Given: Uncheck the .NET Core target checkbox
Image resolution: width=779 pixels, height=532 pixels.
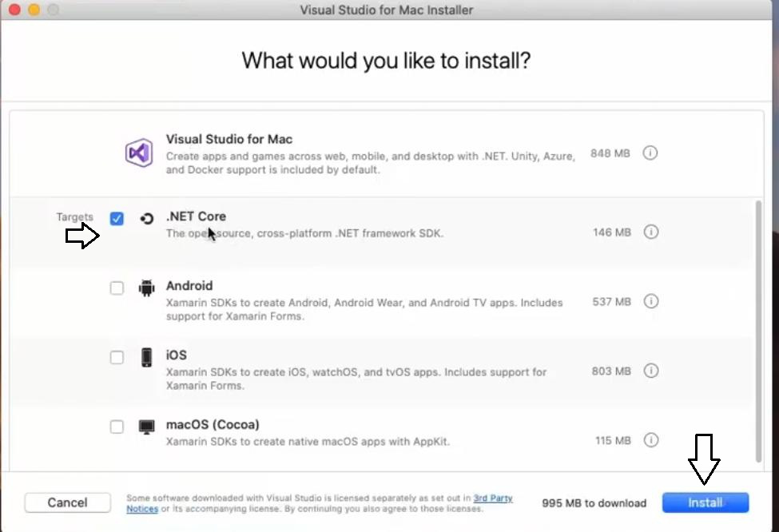Looking at the screenshot, I should point(117,218).
